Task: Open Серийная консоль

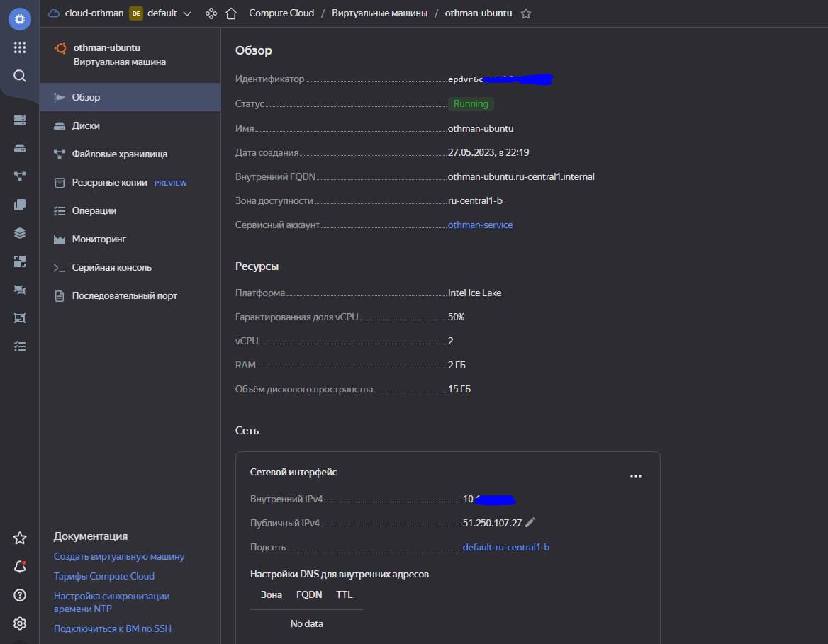Action: [x=130, y=268]
